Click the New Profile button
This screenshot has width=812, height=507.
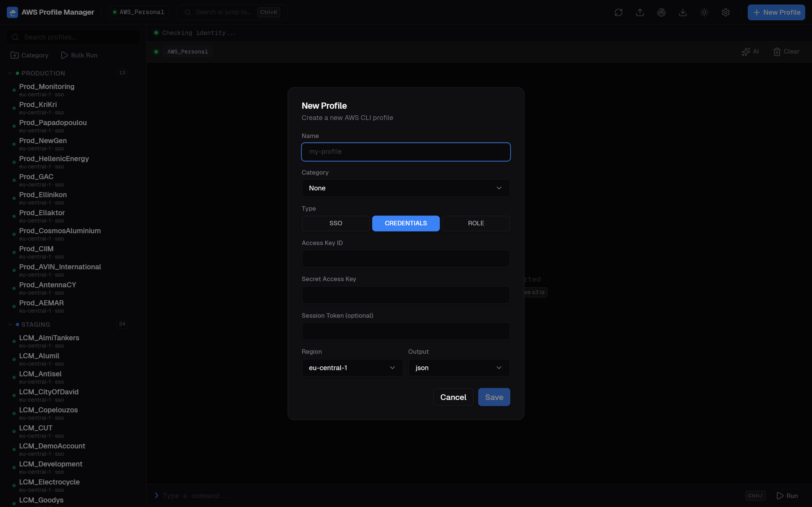point(776,12)
